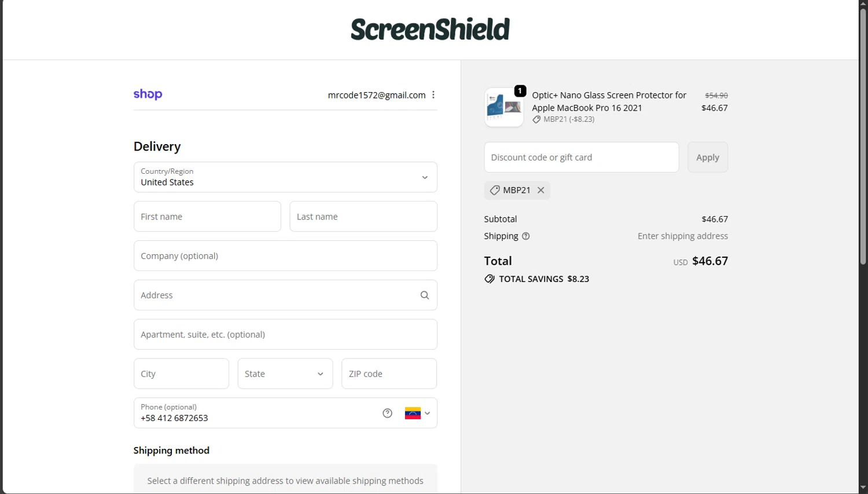868x494 pixels.
Task: Open the phone number help icon
Action: (x=388, y=413)
